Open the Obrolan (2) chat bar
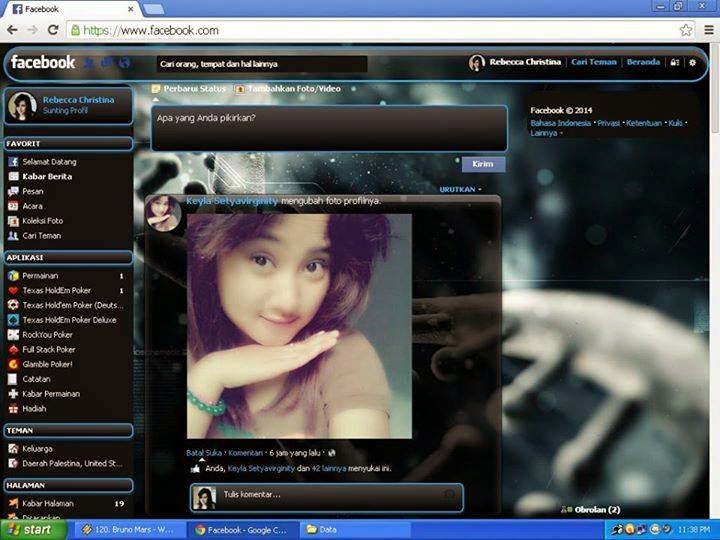Screen dimensions: 720x540 pos(592,510)
